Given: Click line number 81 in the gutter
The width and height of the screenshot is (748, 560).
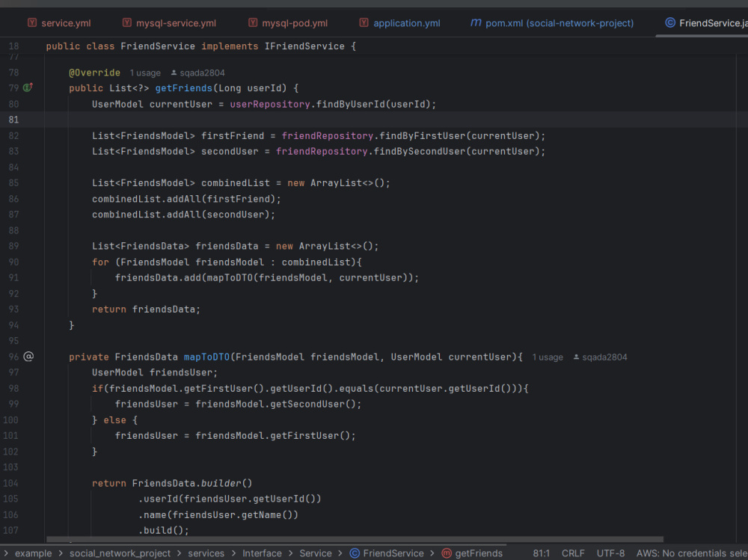Looking at the screenshot, I should click(13, 120).
